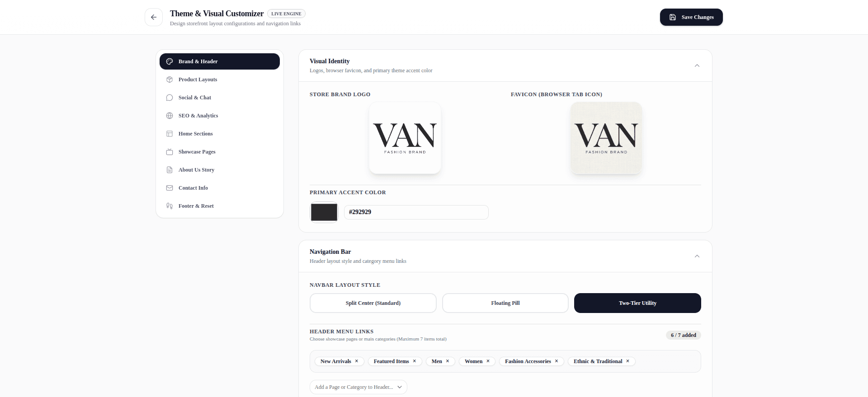Click the About Us Story document icon

170,170
